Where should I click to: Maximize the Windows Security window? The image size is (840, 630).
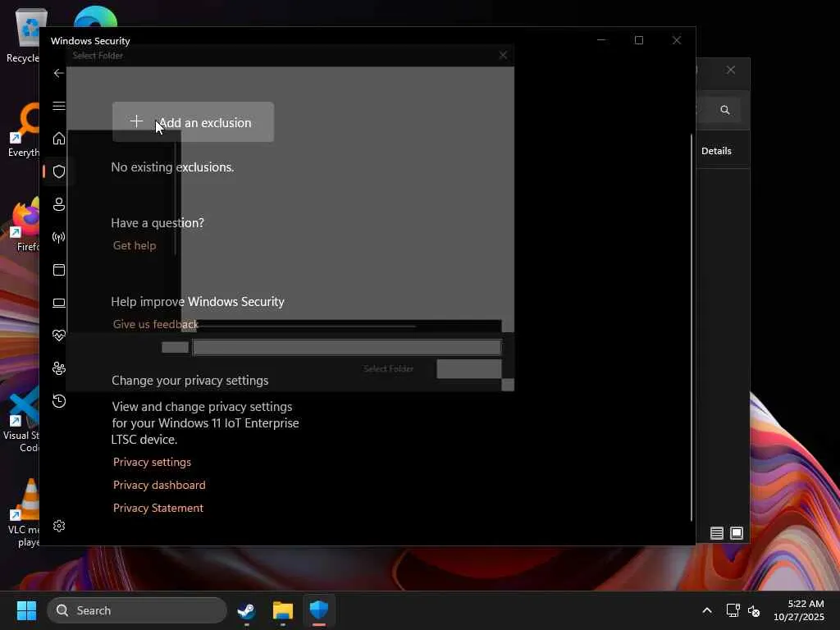639,40
